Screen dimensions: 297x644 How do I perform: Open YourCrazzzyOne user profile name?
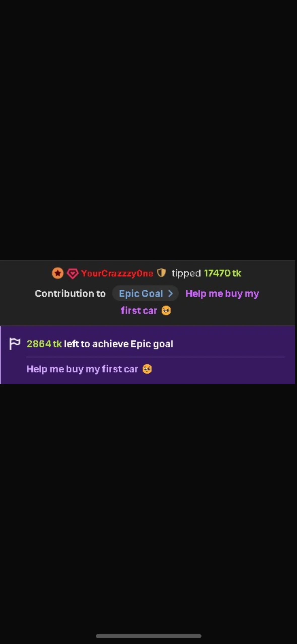tap(117, 273)
